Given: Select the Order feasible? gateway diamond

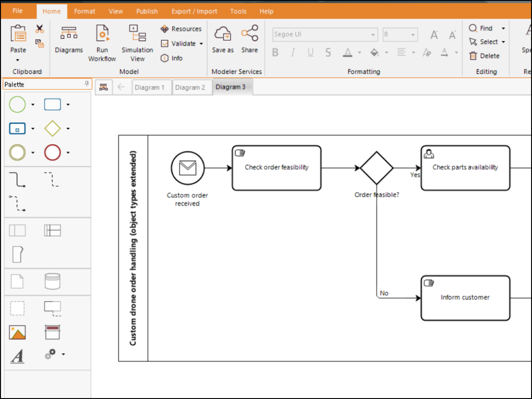Looking at the screenshot, I should pyautogui.click(x=377, y=168).
